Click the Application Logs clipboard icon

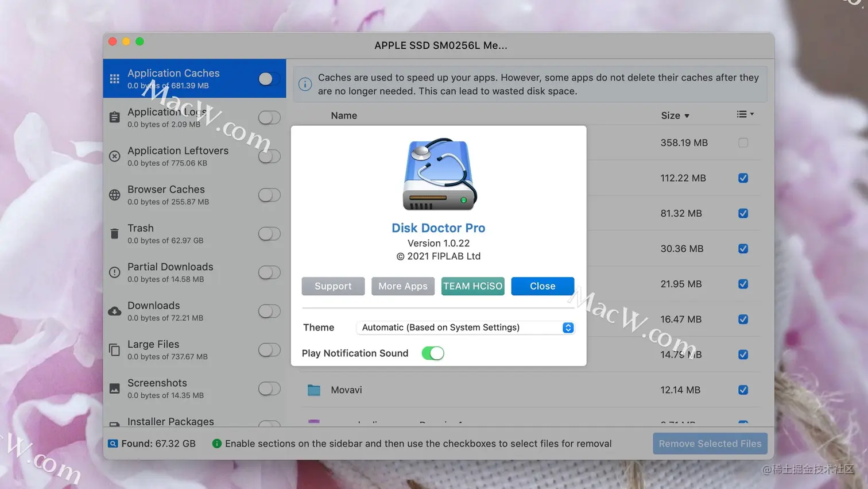tap(115, 117)
